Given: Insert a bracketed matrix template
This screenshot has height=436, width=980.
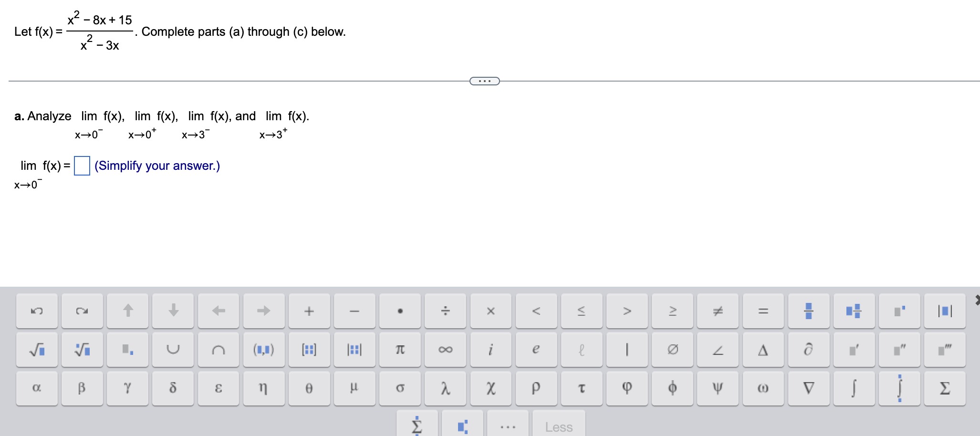Looking at the screenshot, I should click(x=309, y=350).
